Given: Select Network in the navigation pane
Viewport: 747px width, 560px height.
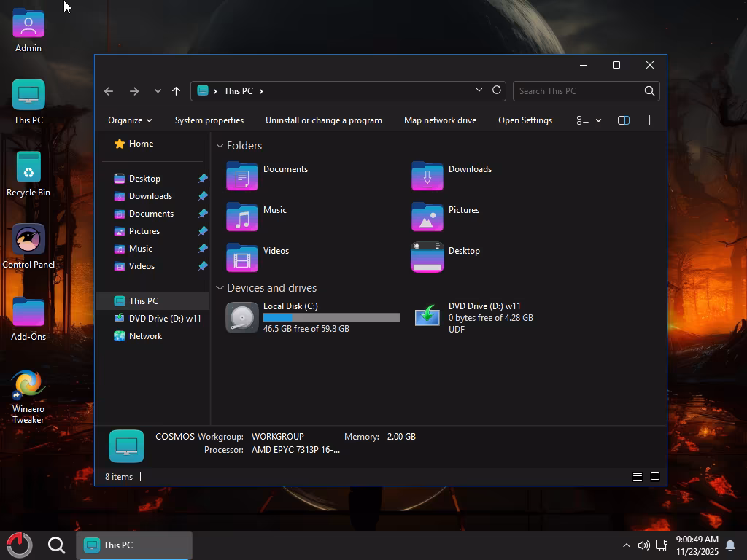Looking at the screenshot, I should point(145,336).
